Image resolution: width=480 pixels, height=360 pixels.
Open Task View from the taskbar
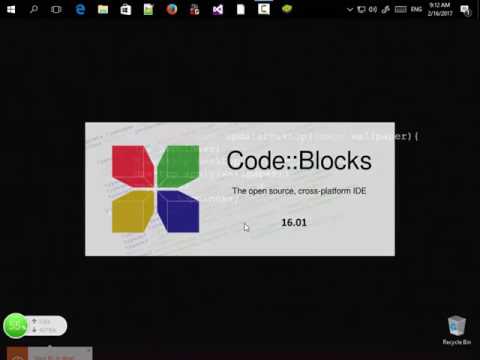point(56,9)
